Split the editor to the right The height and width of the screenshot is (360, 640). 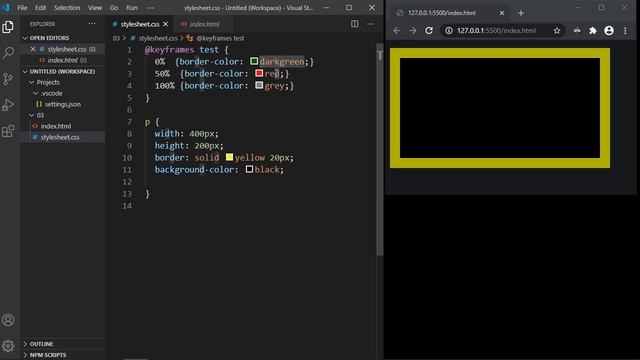(x=355, y=24)
